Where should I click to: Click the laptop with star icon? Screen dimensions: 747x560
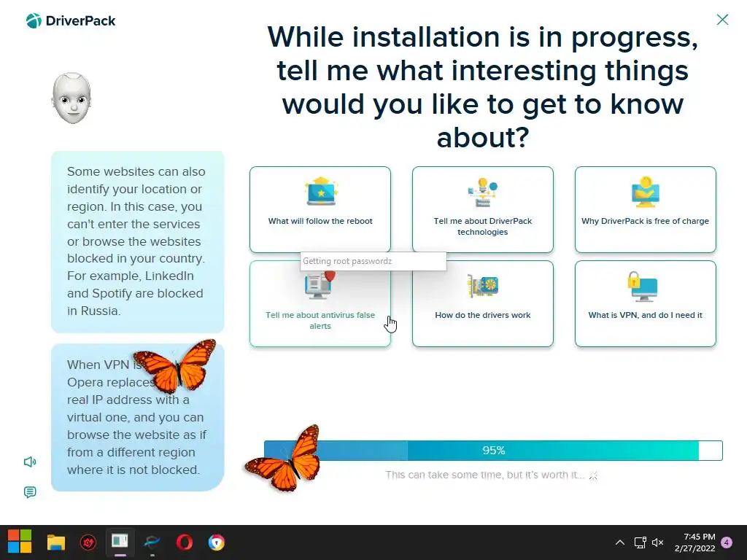click(321, 192)
